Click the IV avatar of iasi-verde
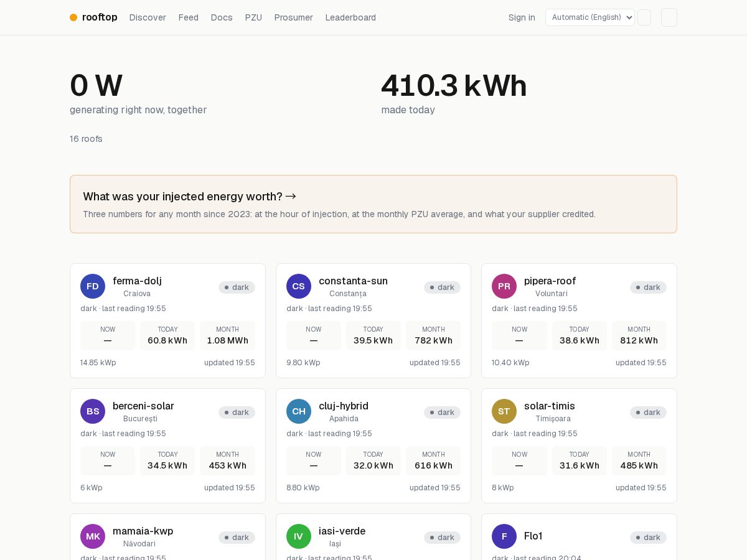Image resolution: width=747 pixels, height=560 pixels. (299, 536)
